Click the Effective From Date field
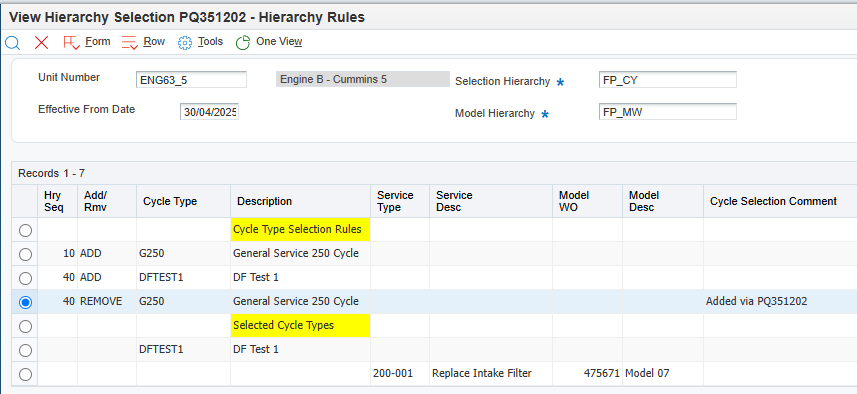The width and height of the screenshot is (857, 394). 209,112
